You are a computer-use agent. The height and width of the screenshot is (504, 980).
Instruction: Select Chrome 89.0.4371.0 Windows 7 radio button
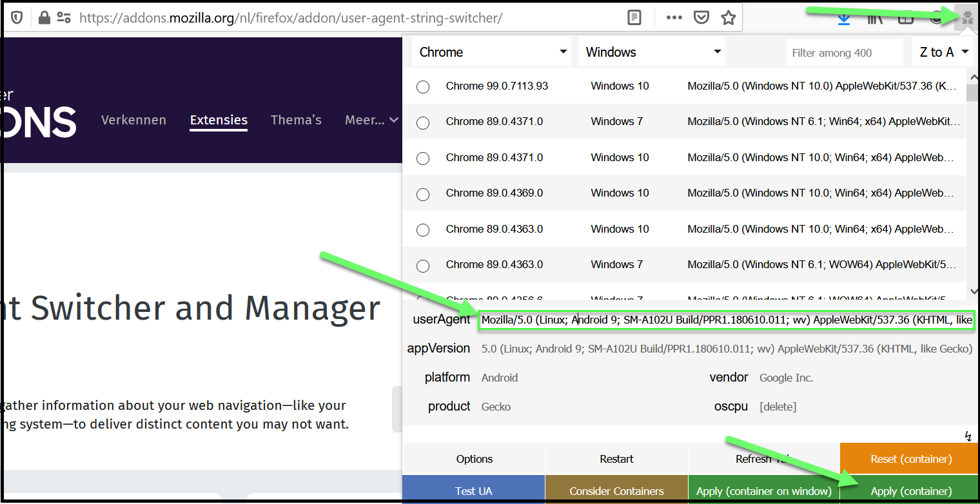coord(423,122)
